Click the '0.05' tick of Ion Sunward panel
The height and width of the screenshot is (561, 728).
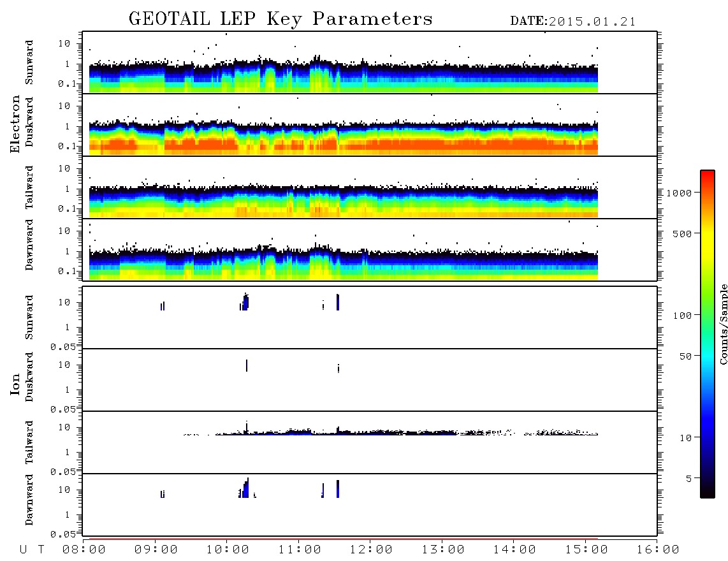coord(62,346)
